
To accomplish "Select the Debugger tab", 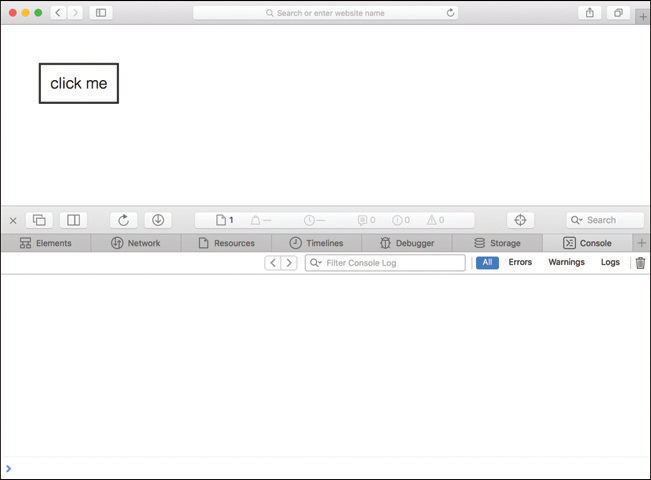I will pyautogui.click(x=406, y=243).
